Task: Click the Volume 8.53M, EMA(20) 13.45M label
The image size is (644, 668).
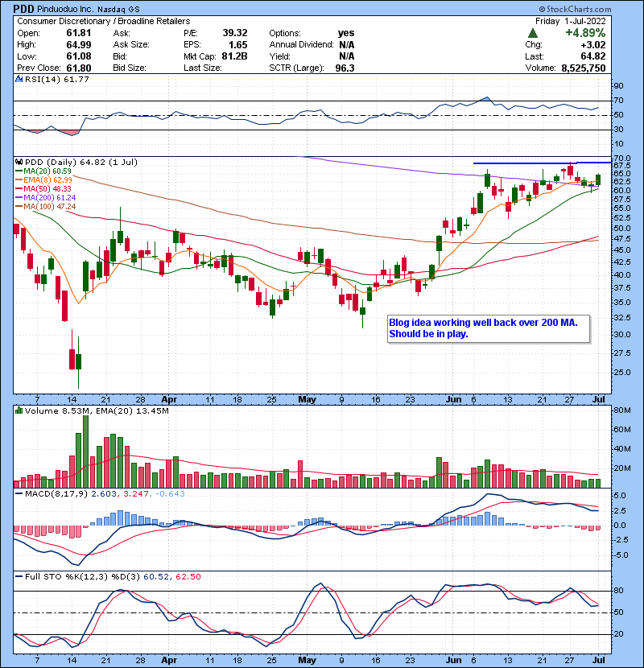Action: click(97, 410)
